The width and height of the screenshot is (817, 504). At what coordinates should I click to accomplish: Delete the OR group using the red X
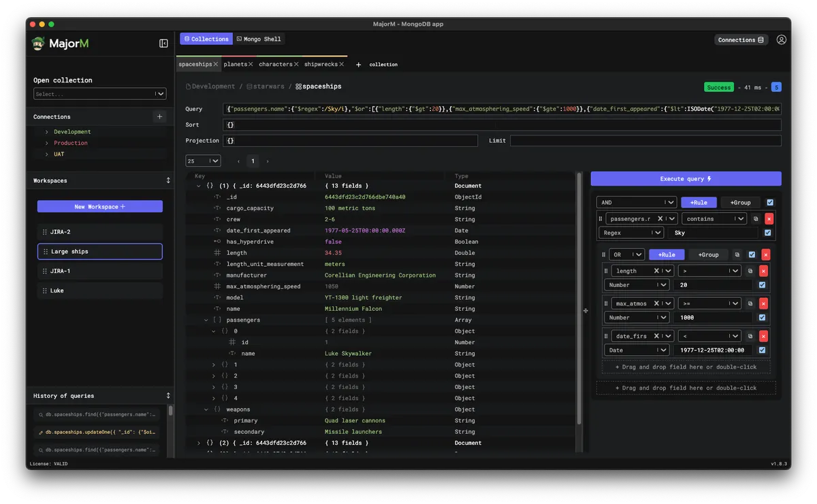pos(765,254)
